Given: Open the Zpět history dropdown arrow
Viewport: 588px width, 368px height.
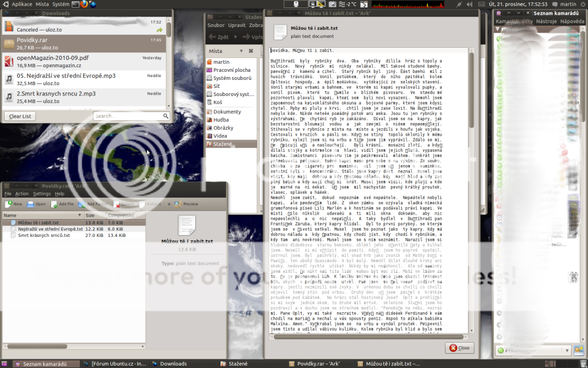Looking at the screenshot, I should coord(236,37).
